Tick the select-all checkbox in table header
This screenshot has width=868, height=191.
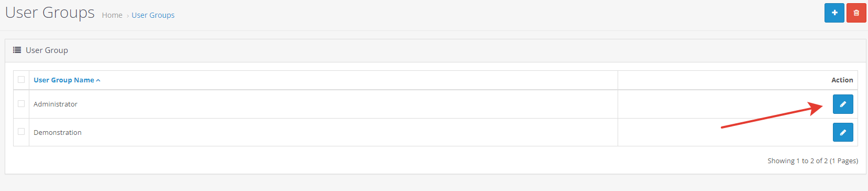click(x=21, y=80)
